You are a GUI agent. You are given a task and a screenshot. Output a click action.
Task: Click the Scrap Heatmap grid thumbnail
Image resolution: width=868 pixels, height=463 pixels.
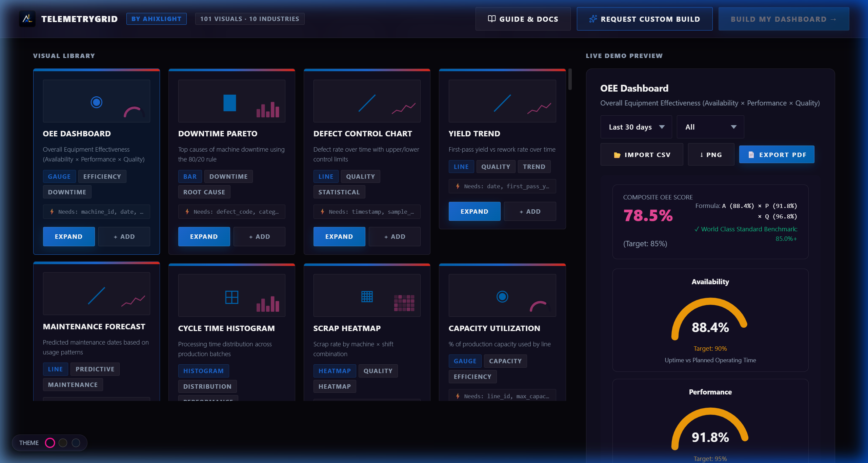pyautogui.click(x=367, y=295)
